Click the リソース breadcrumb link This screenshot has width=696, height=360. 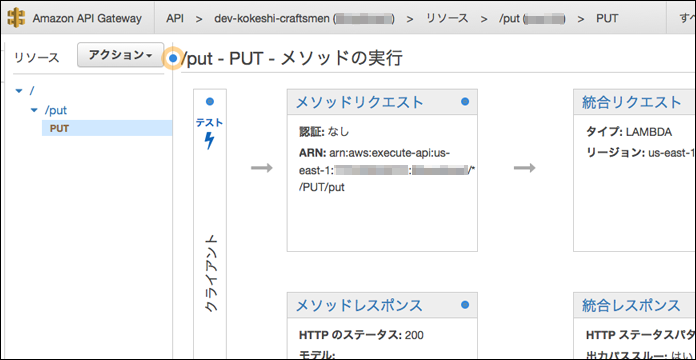pos(447,19)
